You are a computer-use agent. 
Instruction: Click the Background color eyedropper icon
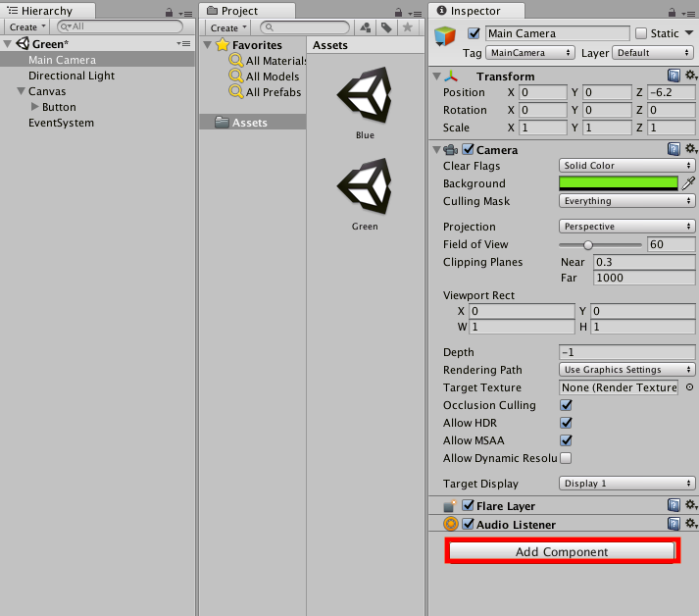pyautogui.click(x=688, y=182)
